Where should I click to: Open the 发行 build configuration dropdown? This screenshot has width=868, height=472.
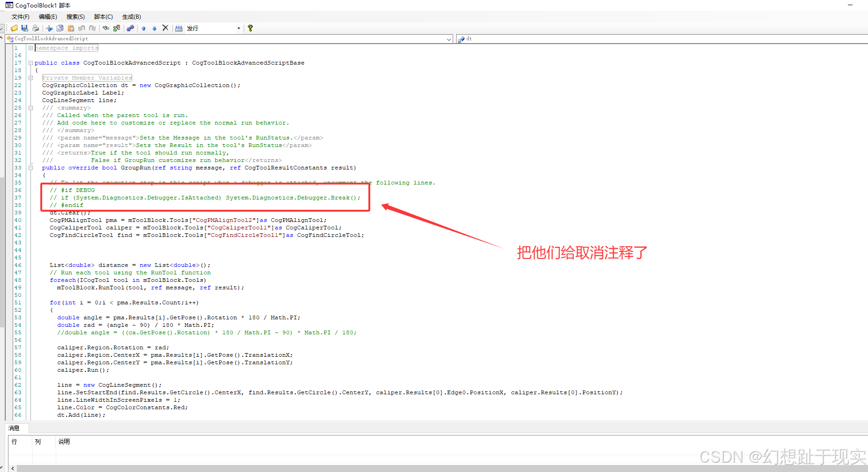click(239, 28)
